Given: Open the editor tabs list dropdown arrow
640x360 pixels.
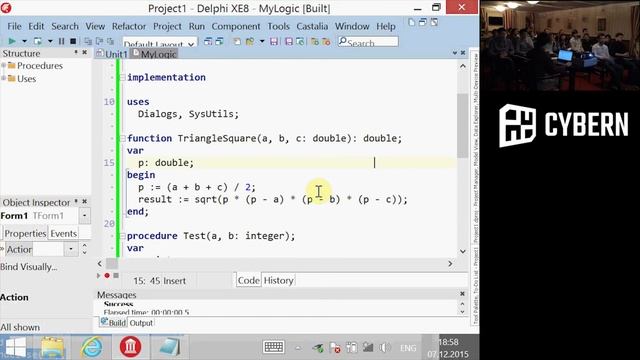Looking at the screenshot, I should 455,53.
